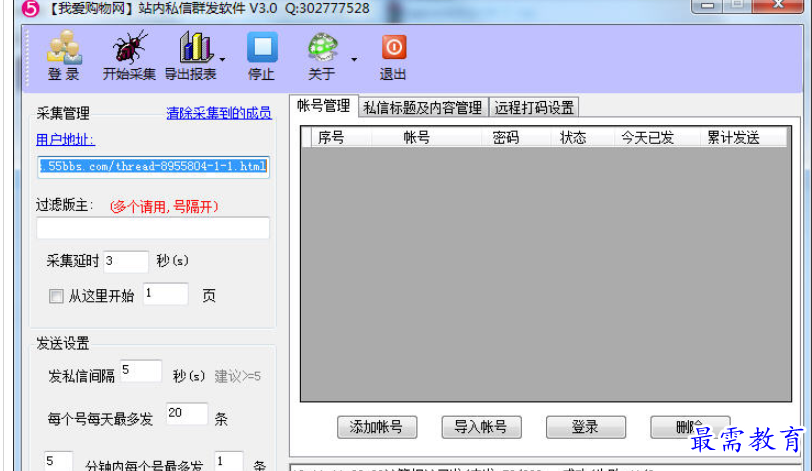Minimize the application window
Screen dimensions: 812x471
707,5
